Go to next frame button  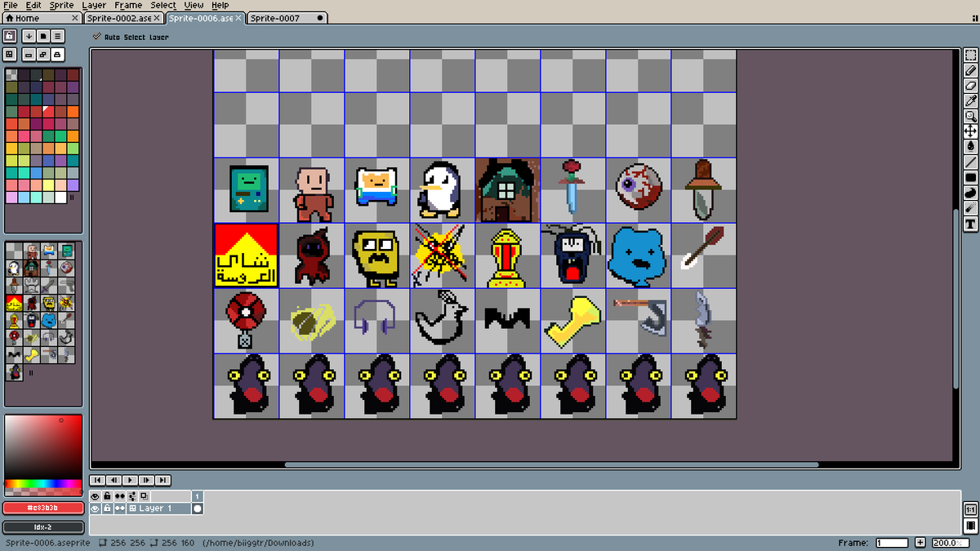[146, 481]
